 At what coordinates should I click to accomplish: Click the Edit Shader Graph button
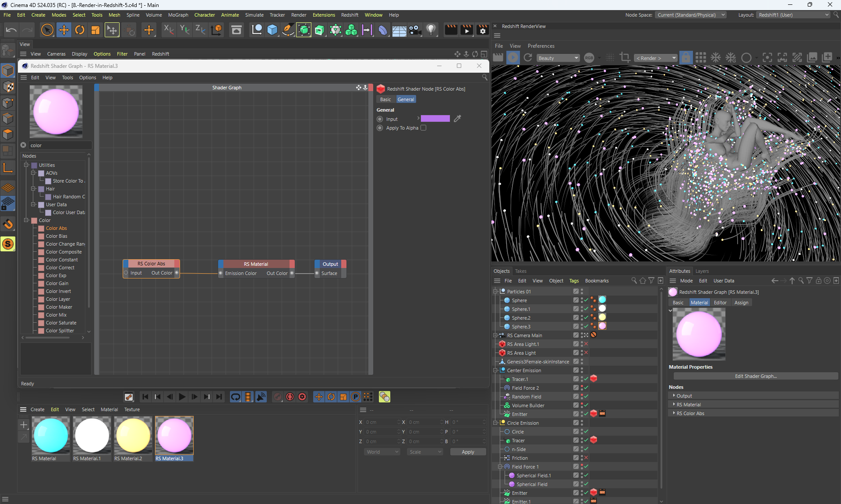[756, 376]
